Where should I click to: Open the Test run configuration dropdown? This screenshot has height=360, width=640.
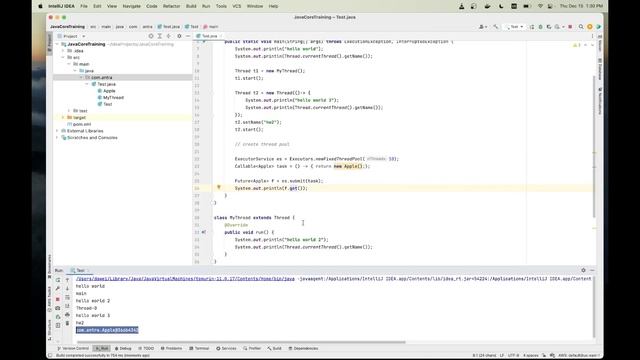pos(515,27)
